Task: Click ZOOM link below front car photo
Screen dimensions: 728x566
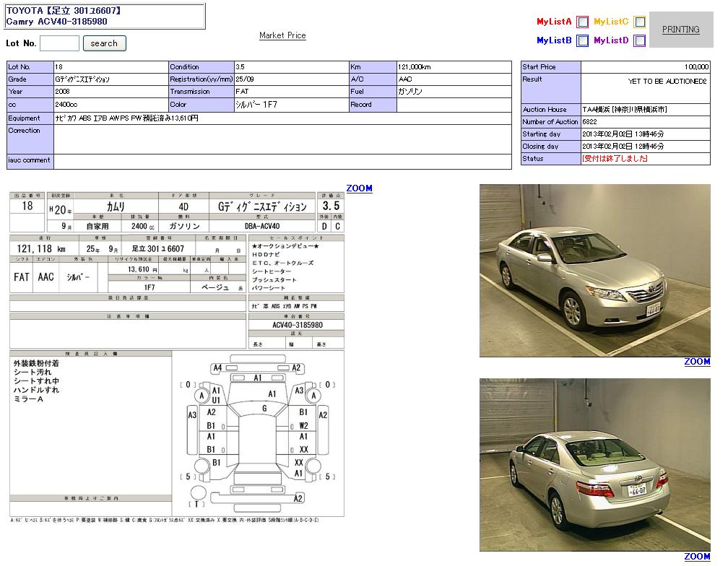Action: coord(697,362)
